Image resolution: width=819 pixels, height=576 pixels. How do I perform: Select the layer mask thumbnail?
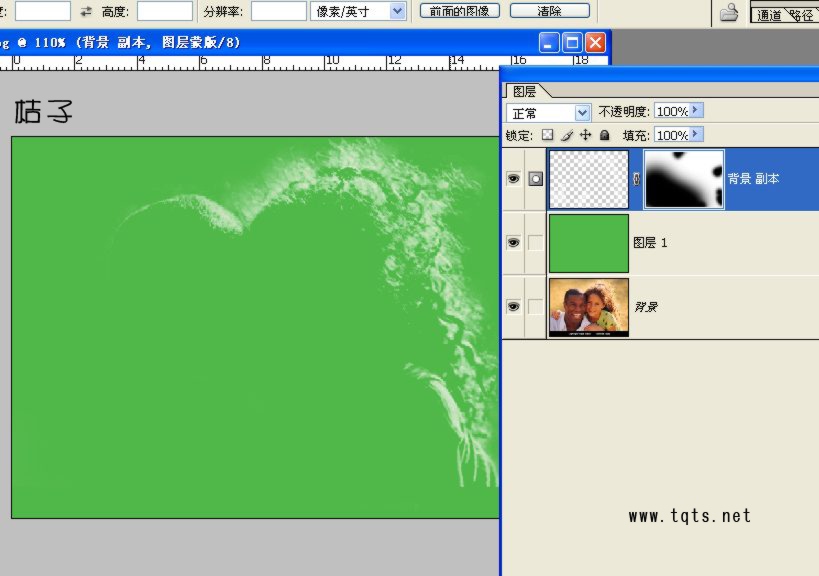pyautogui.click(x=684, y=179)
